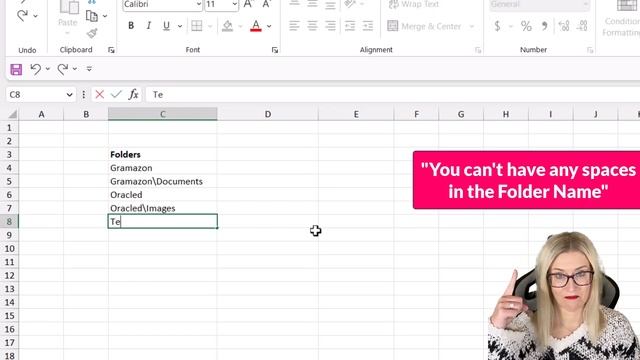This screenshot has width=640, height=360.
Task: Increase font size icon
Action: point(248,4)
